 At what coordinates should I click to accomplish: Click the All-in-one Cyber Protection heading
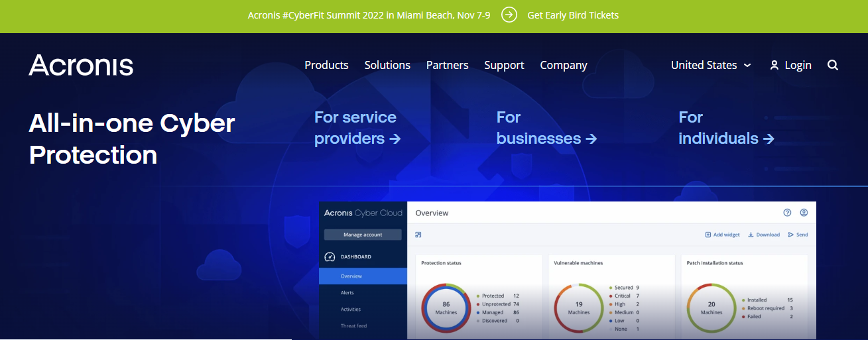132,139
